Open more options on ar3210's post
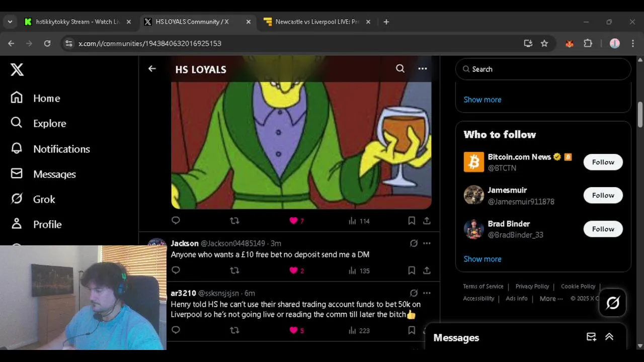The height and width of the screenshot is (362, 644). click(427, 293)
